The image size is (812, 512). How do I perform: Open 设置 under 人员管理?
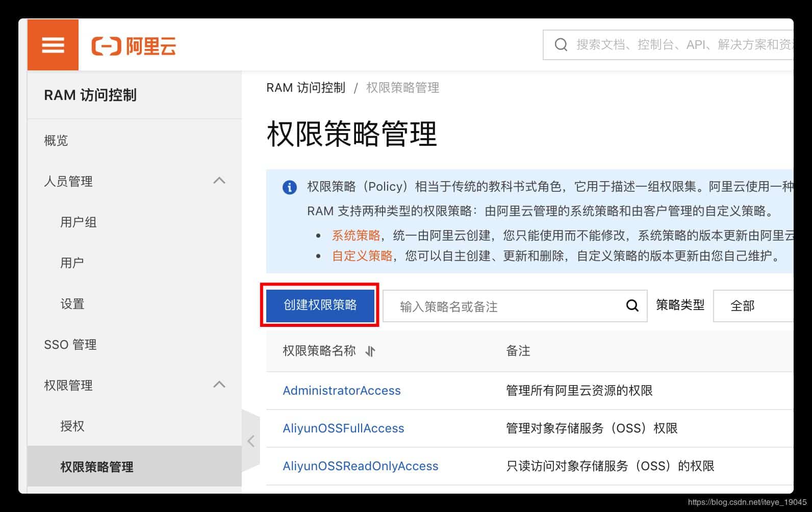click(x=72, y=304)
